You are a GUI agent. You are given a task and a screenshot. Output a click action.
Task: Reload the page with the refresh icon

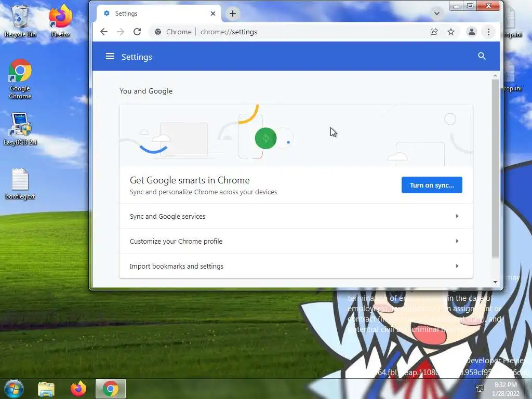point(137,32)
